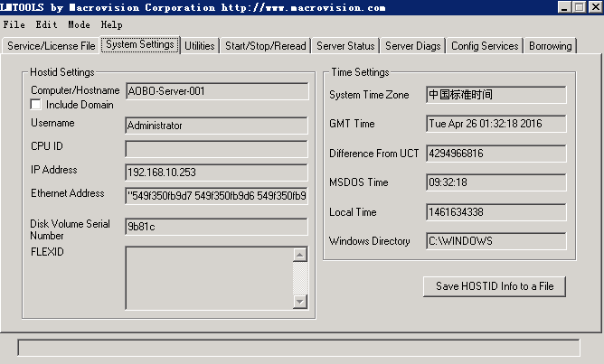Click the Difference From UCT field

point(496,154)
